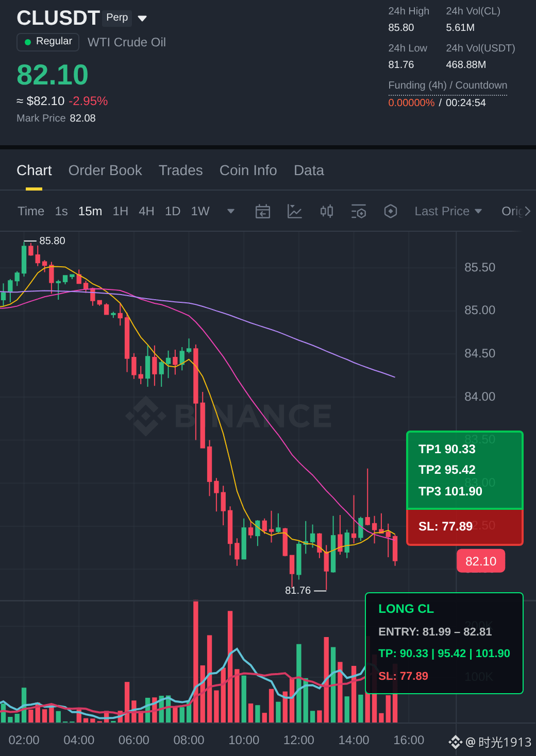The height and width of the screenshot is (756, 536).
Task: Tap the 85.80 high marker on chart
Action: pyautogui.click(x=52, y=240)
